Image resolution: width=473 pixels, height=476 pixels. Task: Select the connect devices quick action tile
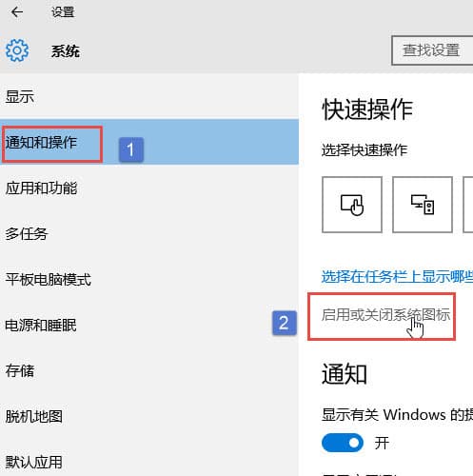click(x=423, y=205)
